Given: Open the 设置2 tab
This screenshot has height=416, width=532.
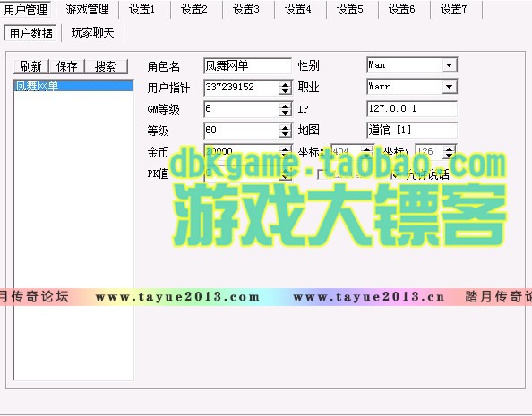Looking at the screenshot, I should (x=194, y=10).
